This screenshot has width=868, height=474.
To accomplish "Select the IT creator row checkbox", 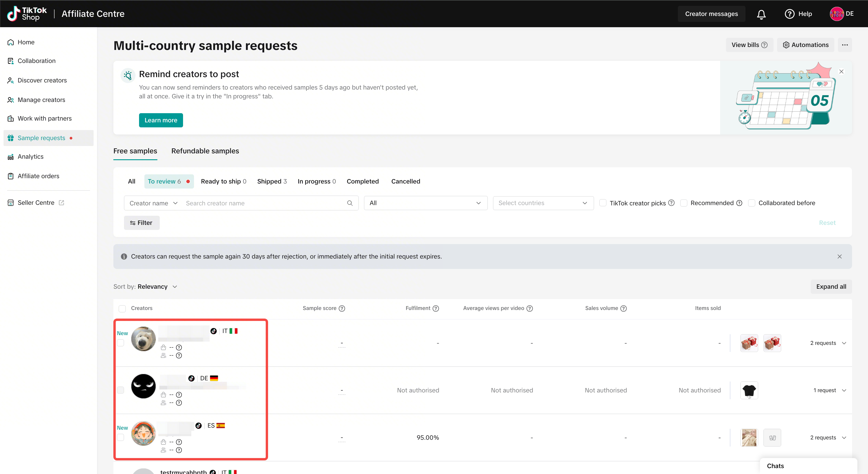I will 120,343.
